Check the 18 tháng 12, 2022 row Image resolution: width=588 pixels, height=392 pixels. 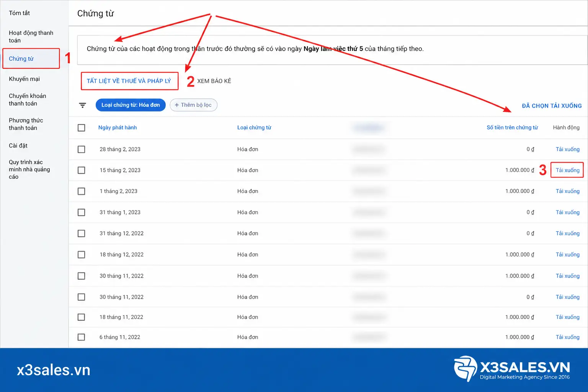click(x=82, y=255)
